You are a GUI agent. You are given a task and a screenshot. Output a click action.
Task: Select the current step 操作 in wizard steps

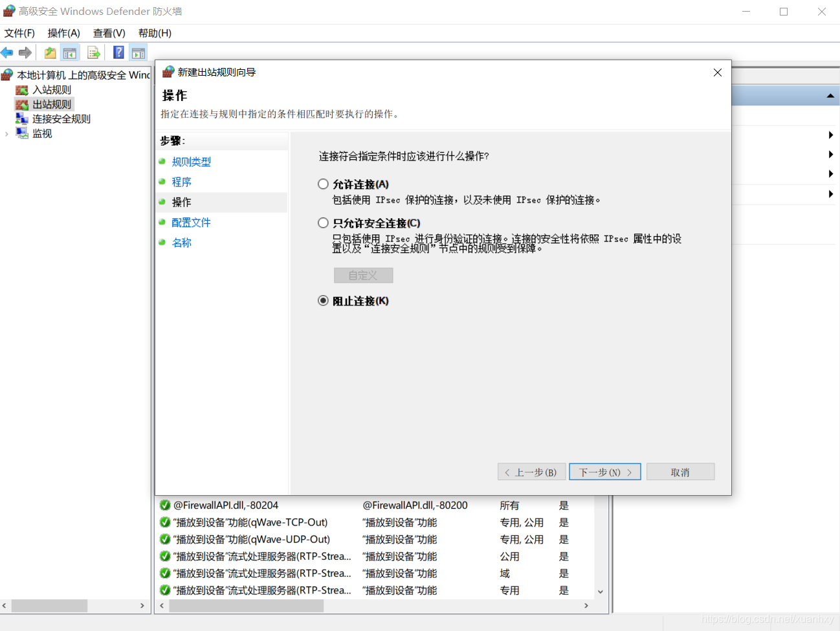pos(181,202)
